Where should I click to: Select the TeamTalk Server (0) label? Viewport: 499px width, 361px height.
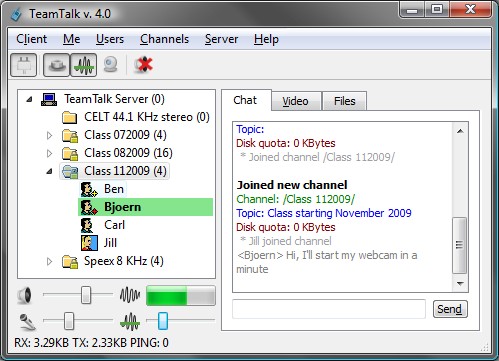pyautogui.click(x=114, y=99)
